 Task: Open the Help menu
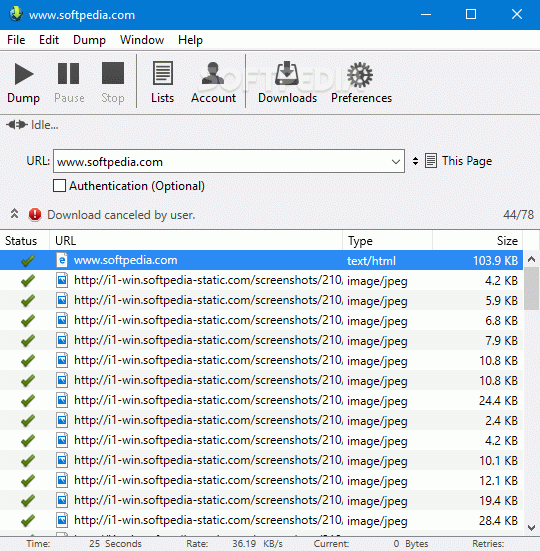coord(190,40)
